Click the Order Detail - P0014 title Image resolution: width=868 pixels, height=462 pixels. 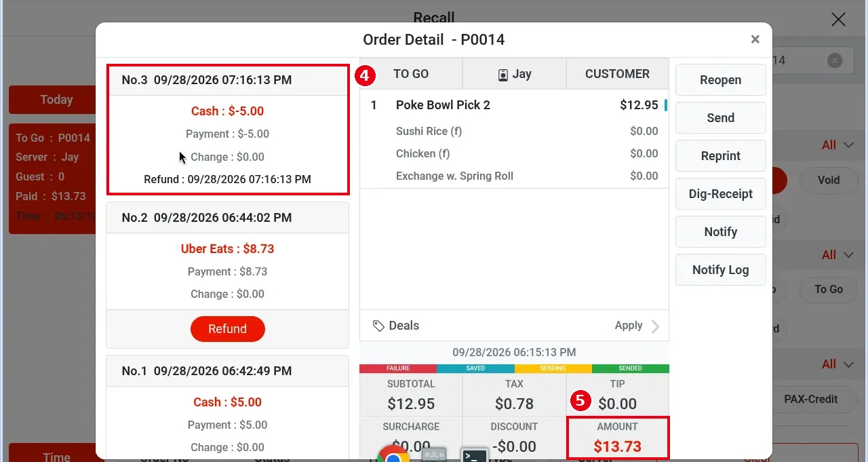click(x=433, y=39)
